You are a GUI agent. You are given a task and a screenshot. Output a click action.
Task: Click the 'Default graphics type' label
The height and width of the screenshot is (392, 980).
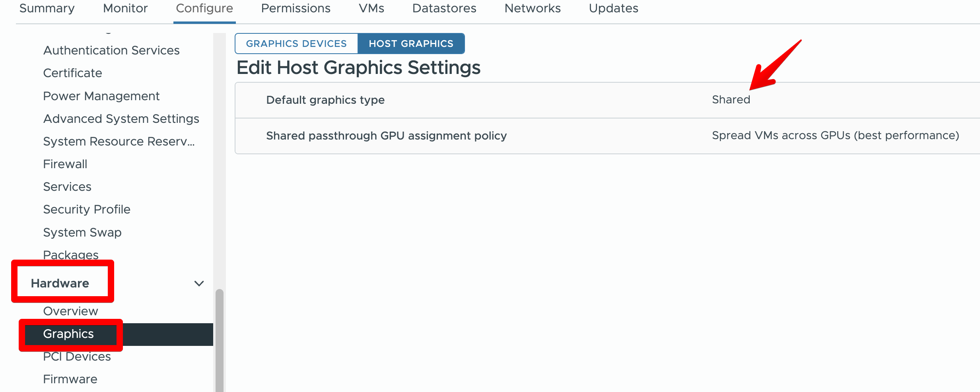tap(325, 100)
